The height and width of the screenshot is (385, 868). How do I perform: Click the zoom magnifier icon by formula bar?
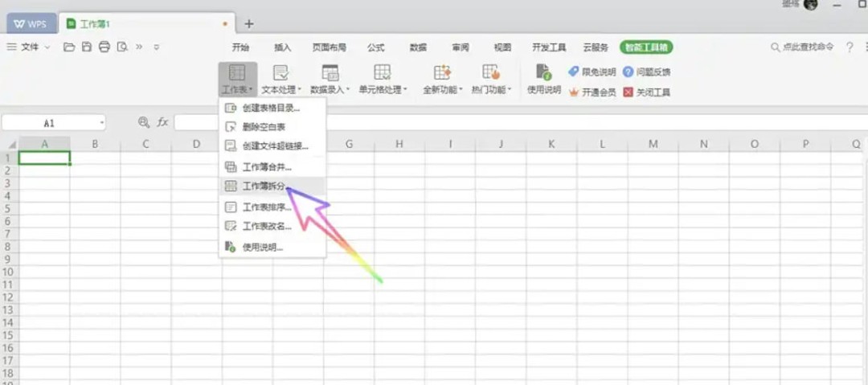click(143, 122)
